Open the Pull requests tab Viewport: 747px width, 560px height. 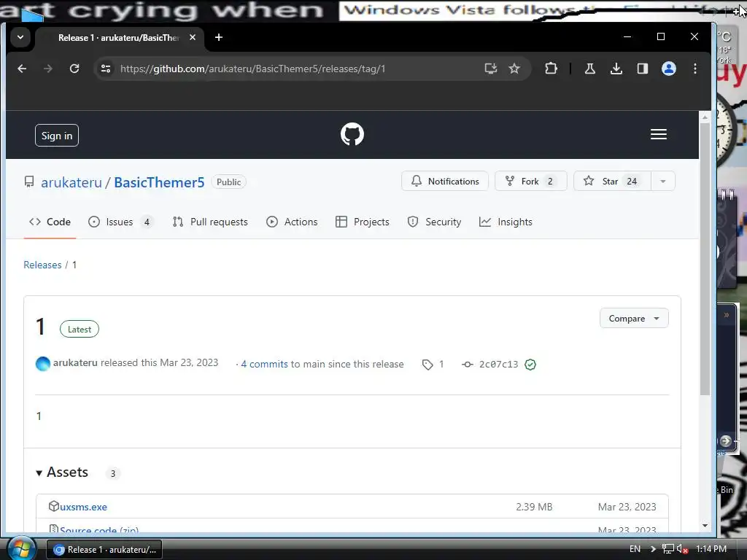pyautogui.click(x=210, y=222)
